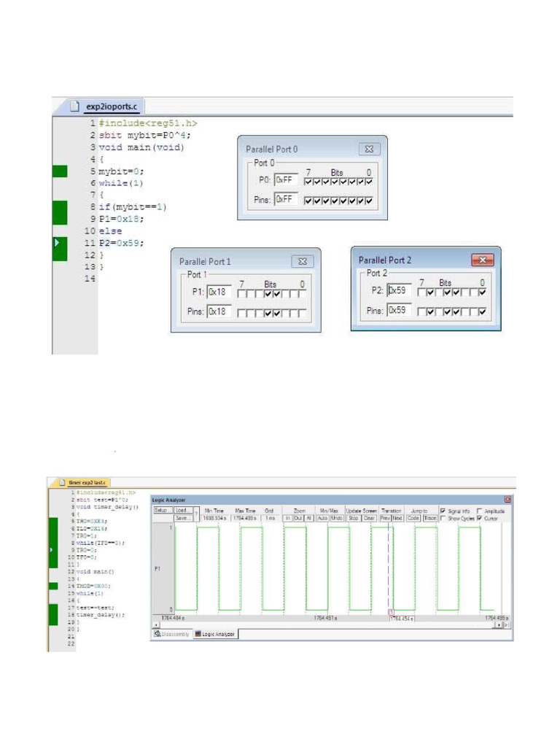560x747 pixels.
Task: Click Stop under Update Screen
Action: click(x=353, y=518)
